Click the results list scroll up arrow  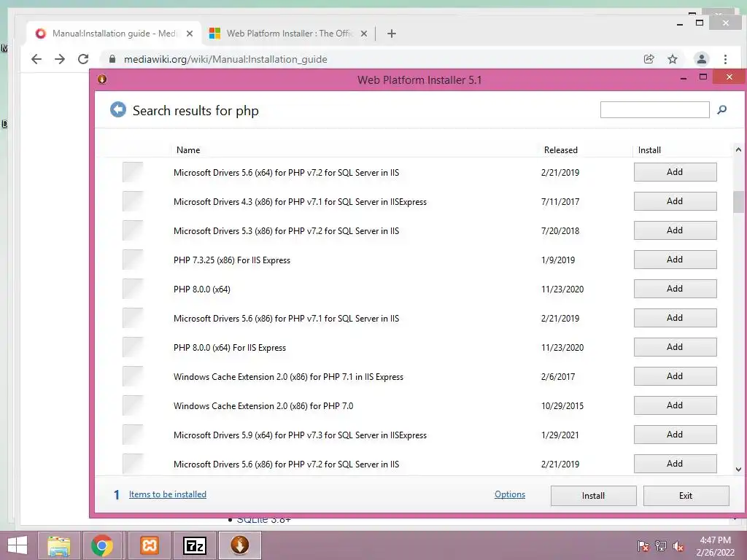[738, 149]
